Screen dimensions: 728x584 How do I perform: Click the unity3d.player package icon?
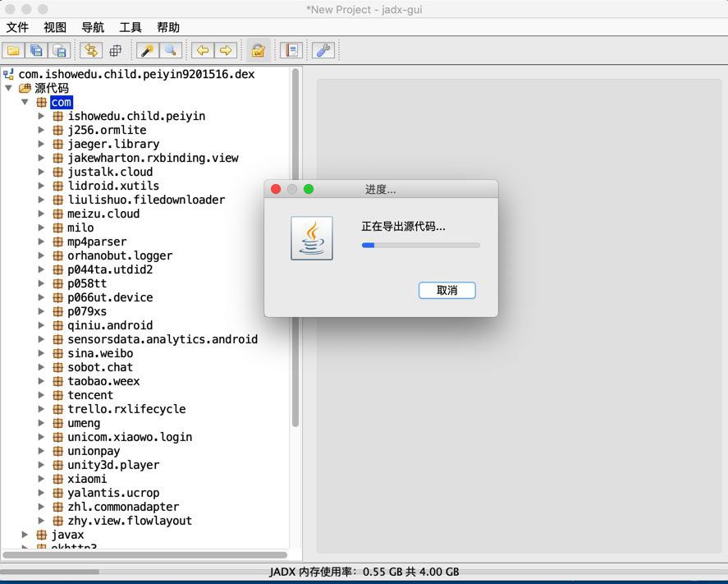(x=58, y=465)
